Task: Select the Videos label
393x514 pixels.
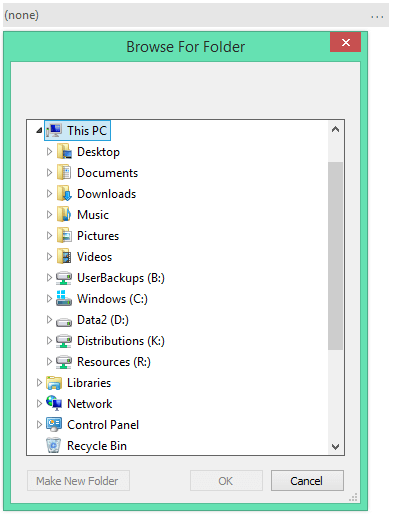Action: [94, 257]
